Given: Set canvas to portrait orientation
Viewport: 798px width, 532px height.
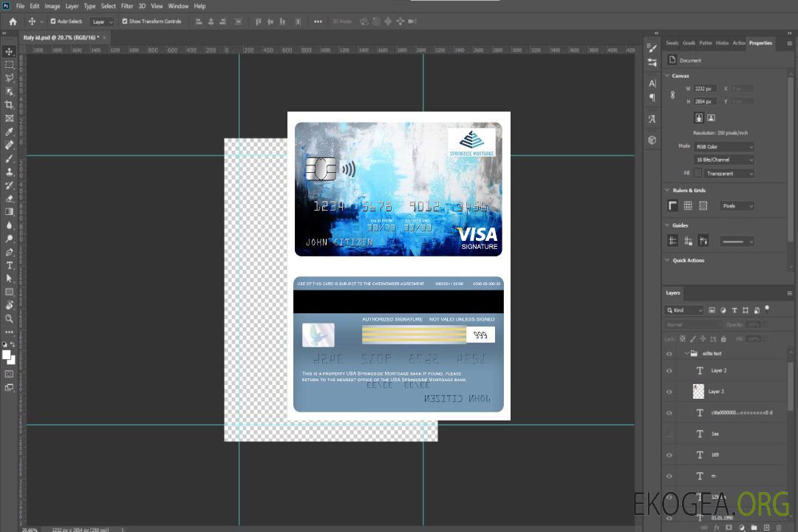Looking at the screenshot, I should (699, 118).
